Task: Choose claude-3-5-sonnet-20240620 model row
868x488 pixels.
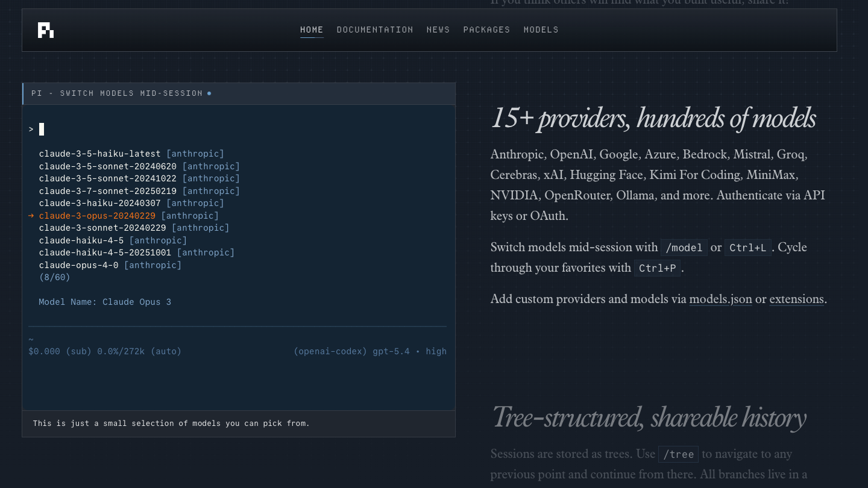Action: pos(139,166)
